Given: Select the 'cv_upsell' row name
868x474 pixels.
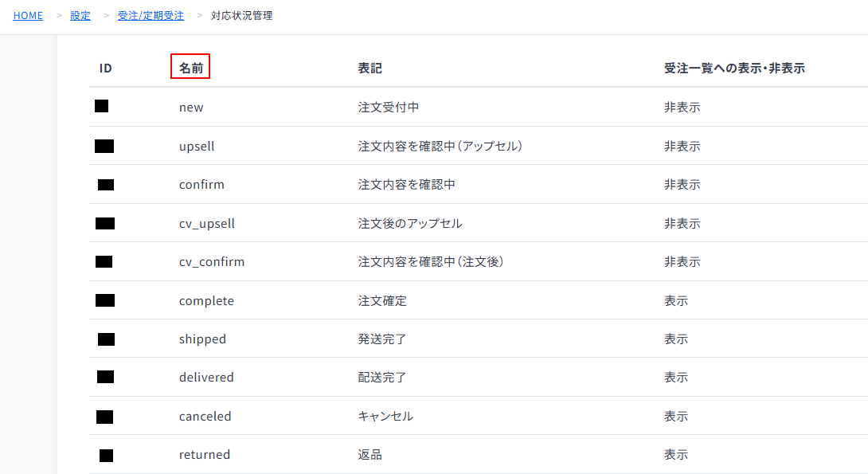Looking at the screenshot, I should coord(207,224).
